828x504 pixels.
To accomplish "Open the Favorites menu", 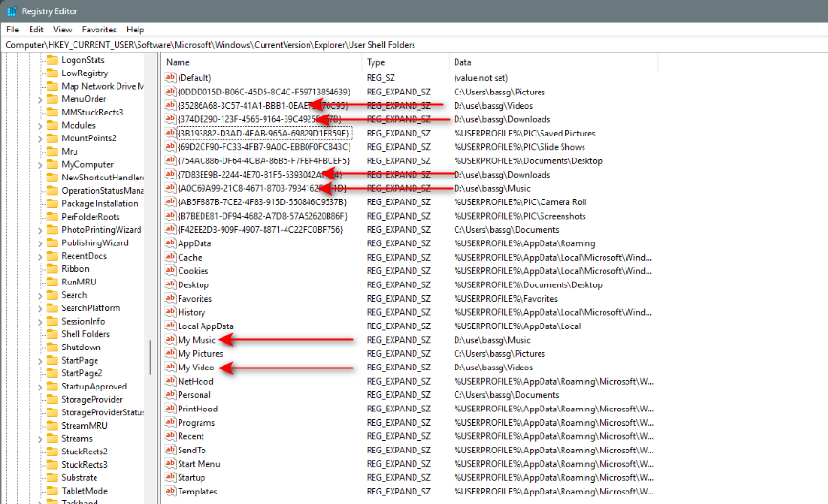I will 98,30.
